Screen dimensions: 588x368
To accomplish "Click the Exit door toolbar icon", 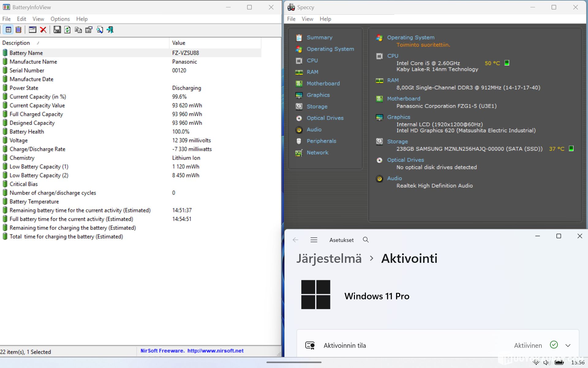I will 110,30.
